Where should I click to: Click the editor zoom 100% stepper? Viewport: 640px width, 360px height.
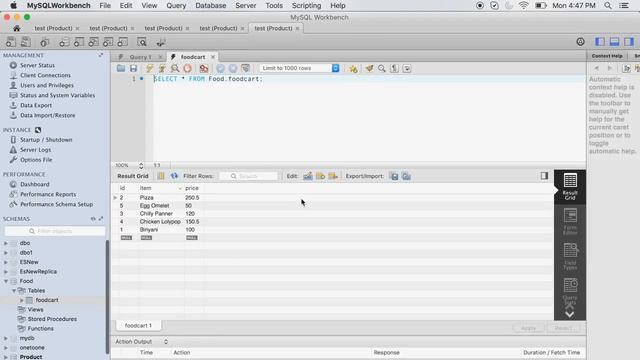pyautogui.click(x=141, y=165)
